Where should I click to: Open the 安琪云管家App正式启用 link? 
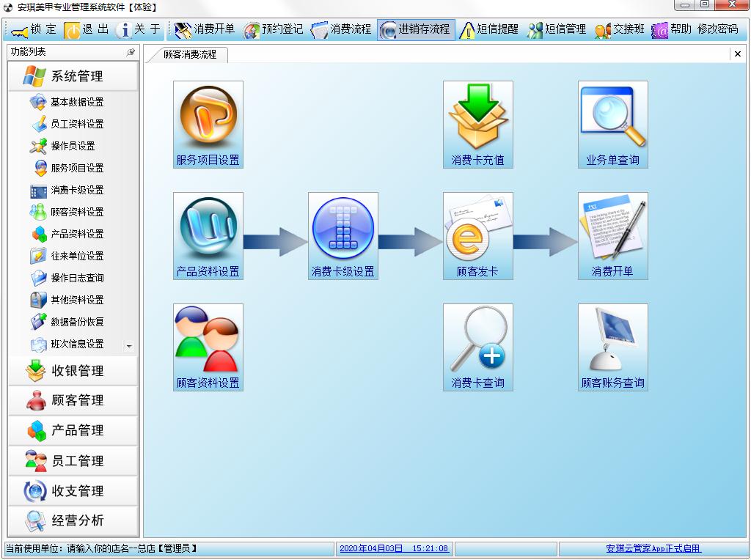click(653, 548)
